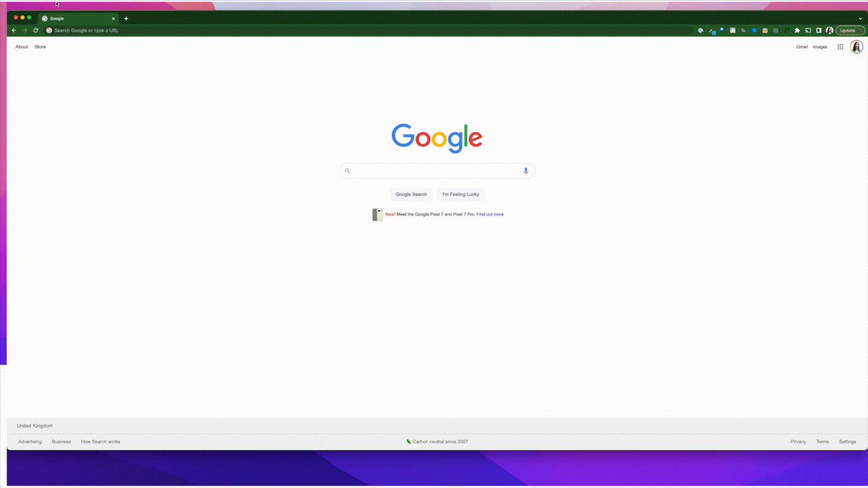Open the Advertising footer link
Image resolution: width=868 pixels, height=488 pixels.
tap(30, 442)
